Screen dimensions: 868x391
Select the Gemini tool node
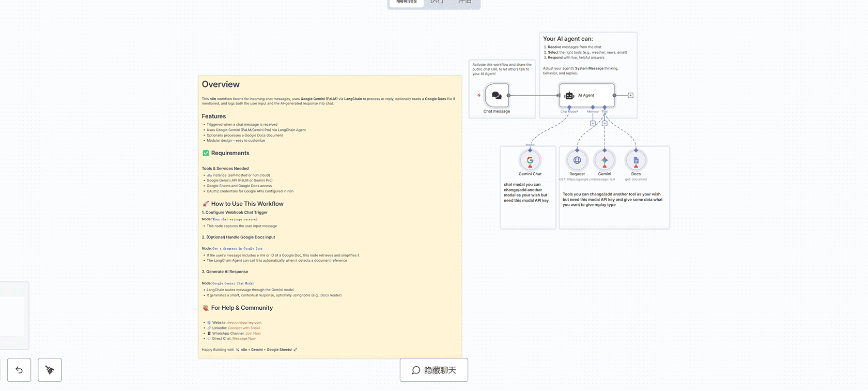pos(605,160)
